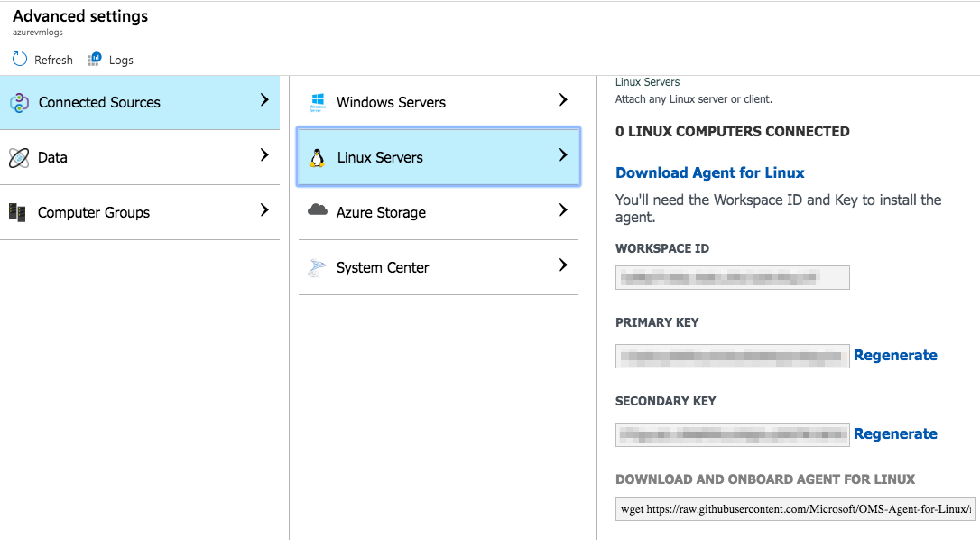Click the Primary Key field
The height and width of the screenshot is (540, 980).
[x=733, y=356]
